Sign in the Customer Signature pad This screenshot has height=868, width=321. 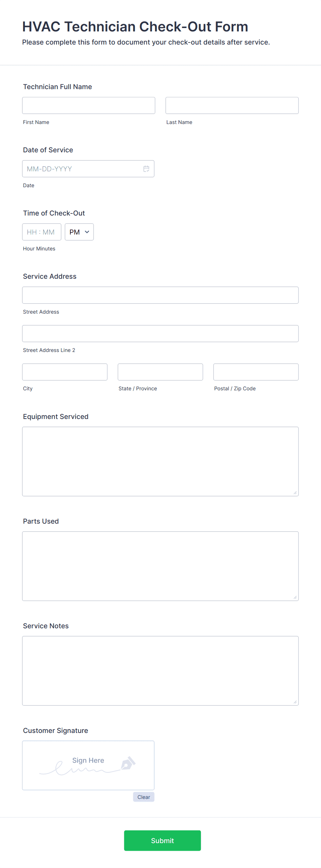88,765
